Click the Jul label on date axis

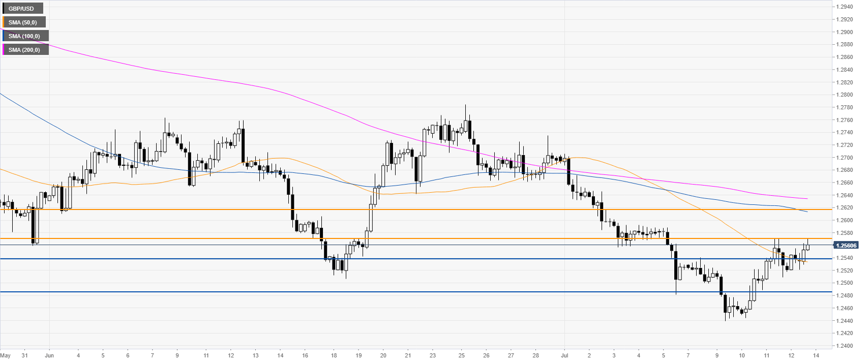click(564, 355)
